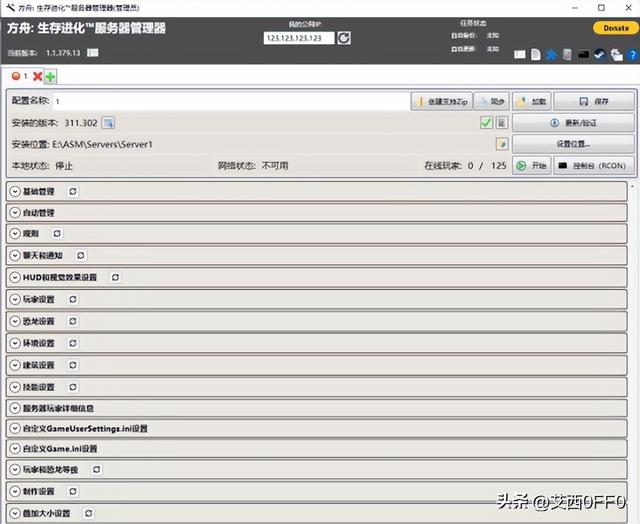Viewport: 640px width, 524px height.
Task: Click the red X delete profile icon
Action: [38, 76]
